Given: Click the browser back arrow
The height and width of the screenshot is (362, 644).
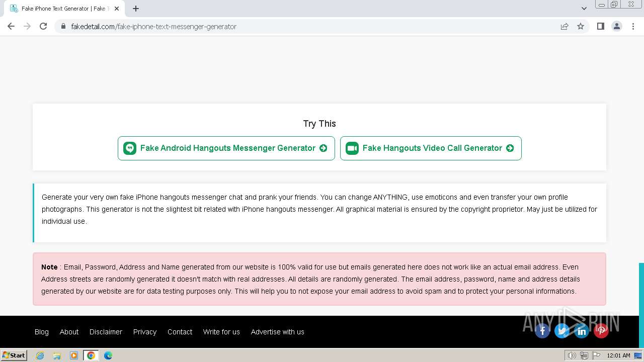Looking at the screenshot, I should (x=11, y=26).
